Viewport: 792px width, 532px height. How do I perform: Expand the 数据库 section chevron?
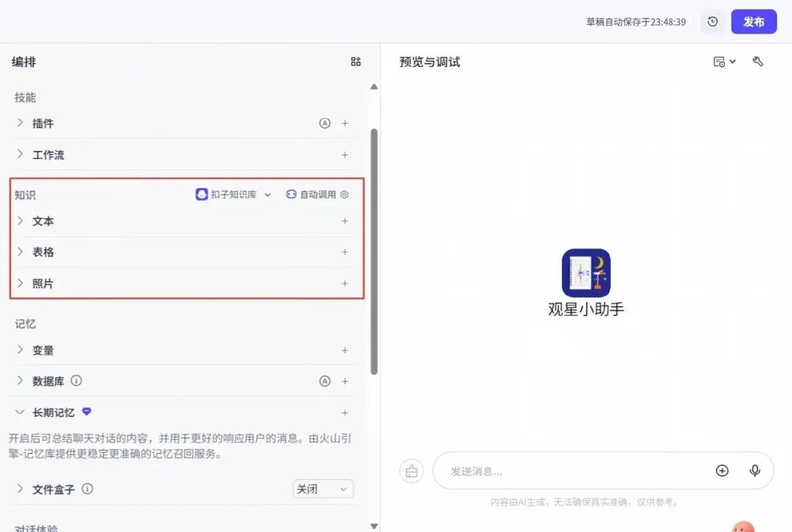click(x=21, y=380)
